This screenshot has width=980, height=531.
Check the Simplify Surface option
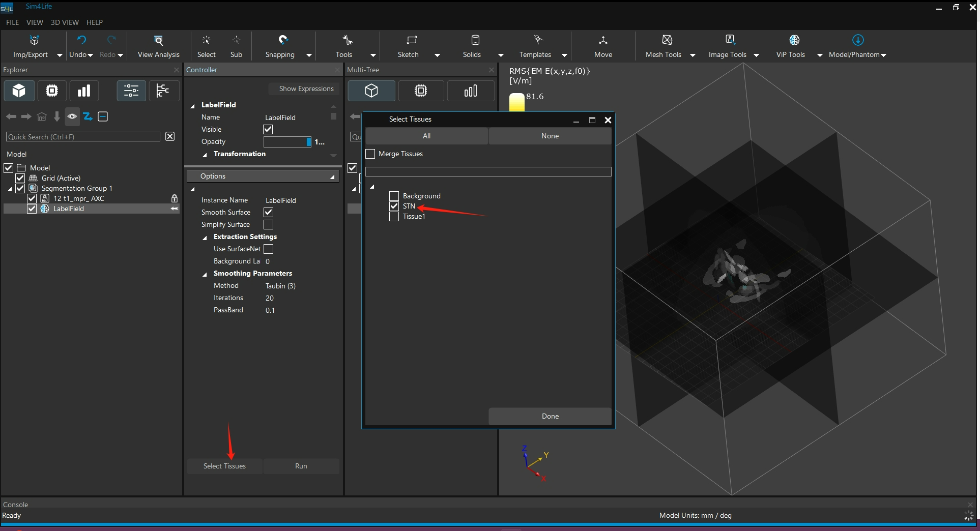tap(269, 225)
